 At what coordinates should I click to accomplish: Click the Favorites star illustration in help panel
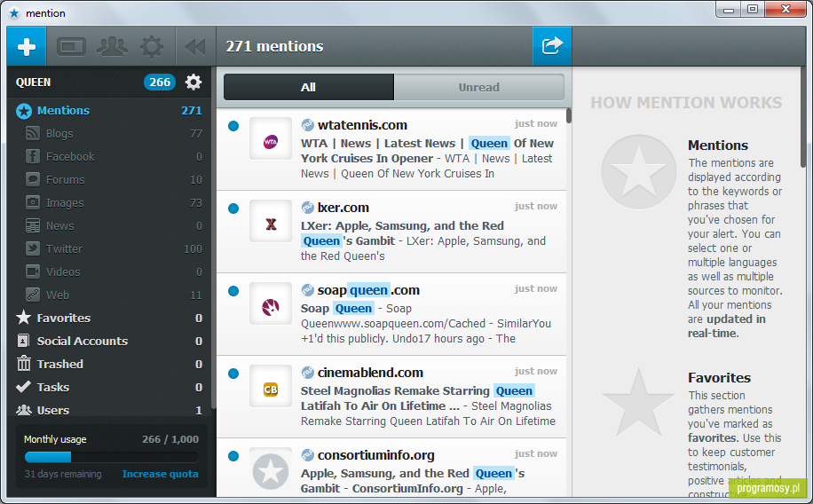(639, 402)
